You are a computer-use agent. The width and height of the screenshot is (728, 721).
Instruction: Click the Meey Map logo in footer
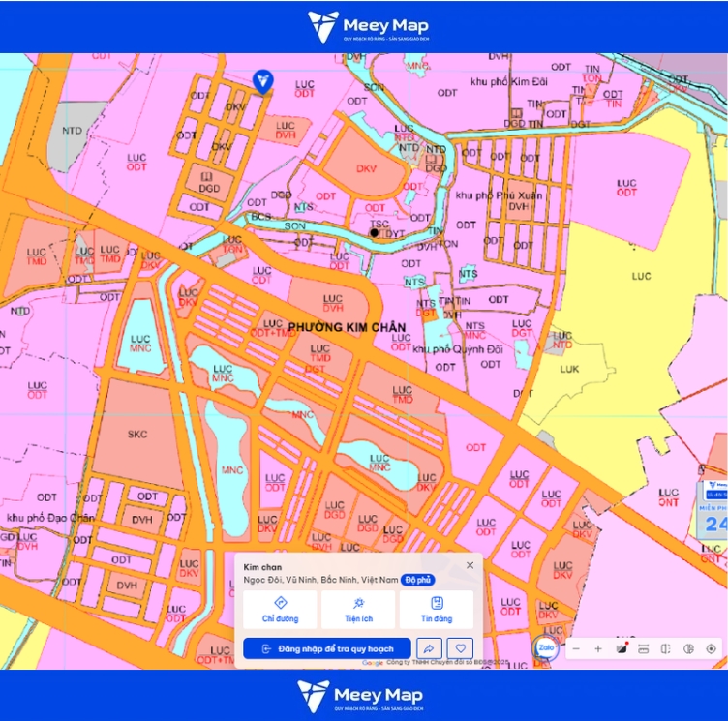click(361, 696)
